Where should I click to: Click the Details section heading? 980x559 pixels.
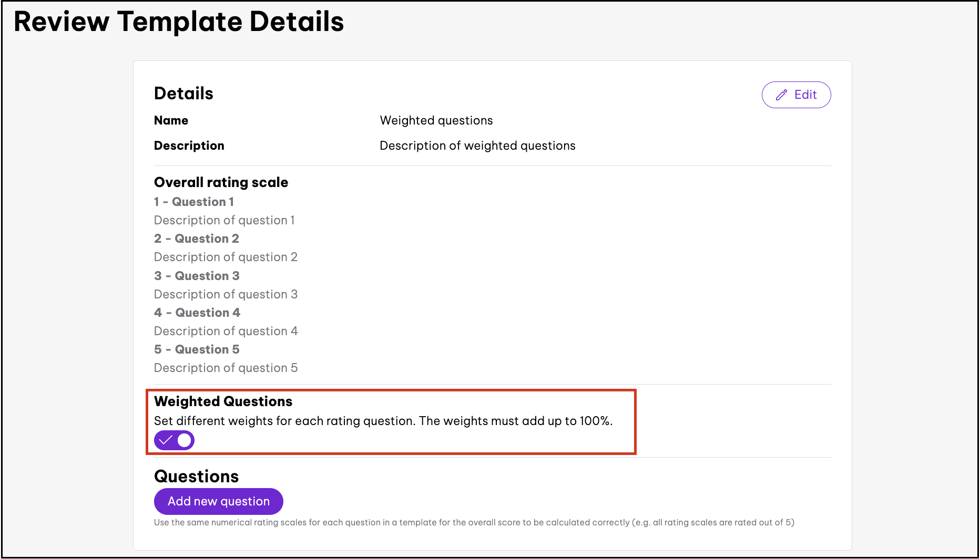coord(183,94)
